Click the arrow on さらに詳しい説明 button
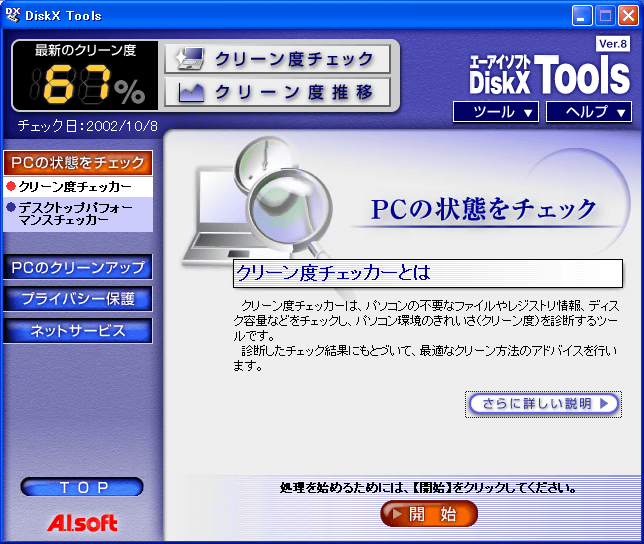Viewport: 644px width, 544px height. coord(604,404)
